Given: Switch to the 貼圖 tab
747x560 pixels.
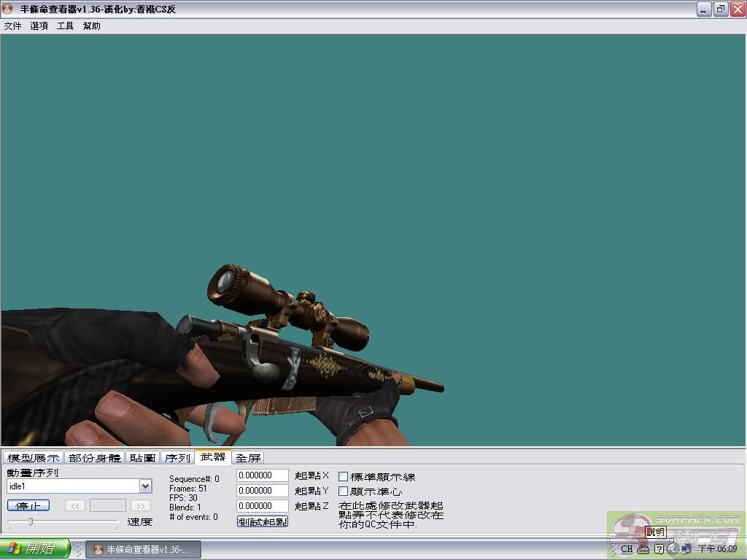Looking at the screenshot, I should tap(143, 458).
